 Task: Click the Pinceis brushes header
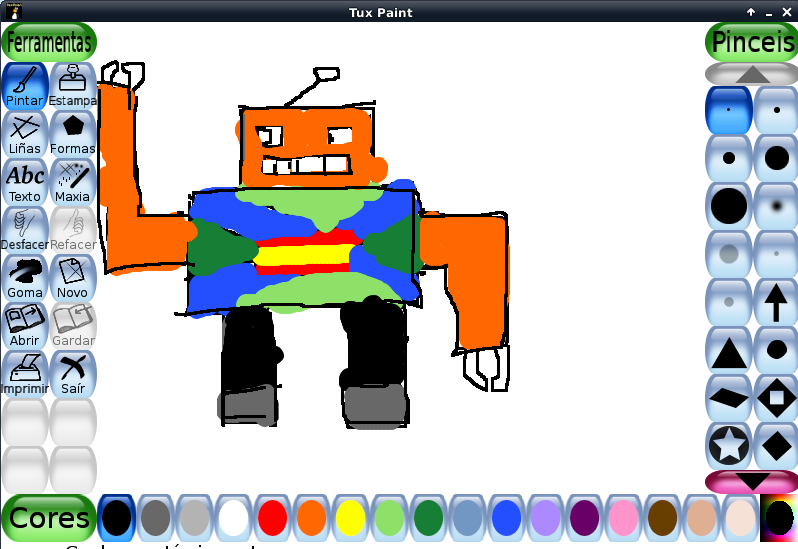pyautogui.click(x=752, y=42)
